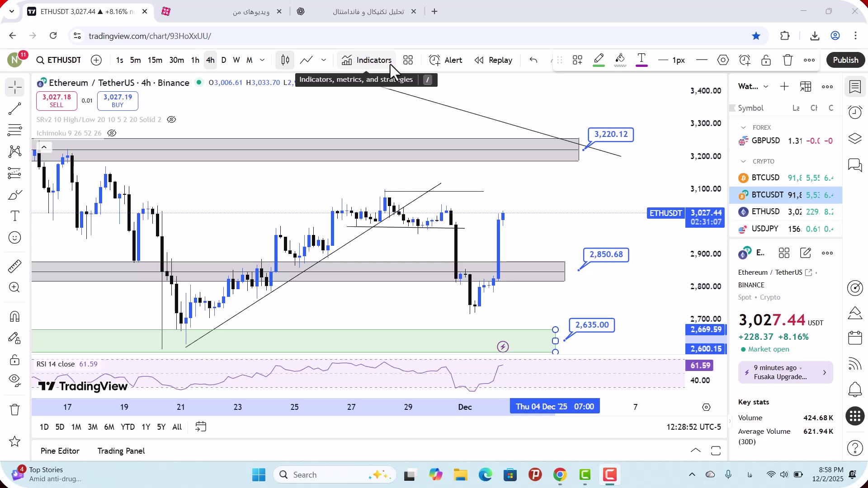
Task: Select the text annotation tool
Action: 15,216
